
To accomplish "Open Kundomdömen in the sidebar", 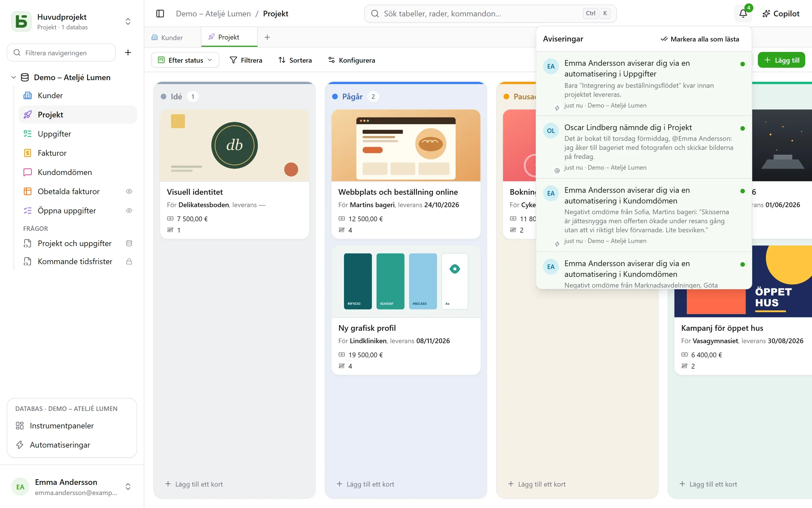I will (x=78, y=172).
